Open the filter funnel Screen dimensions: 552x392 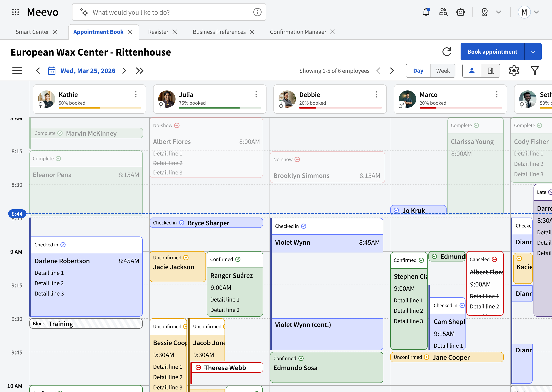(535, 71)
